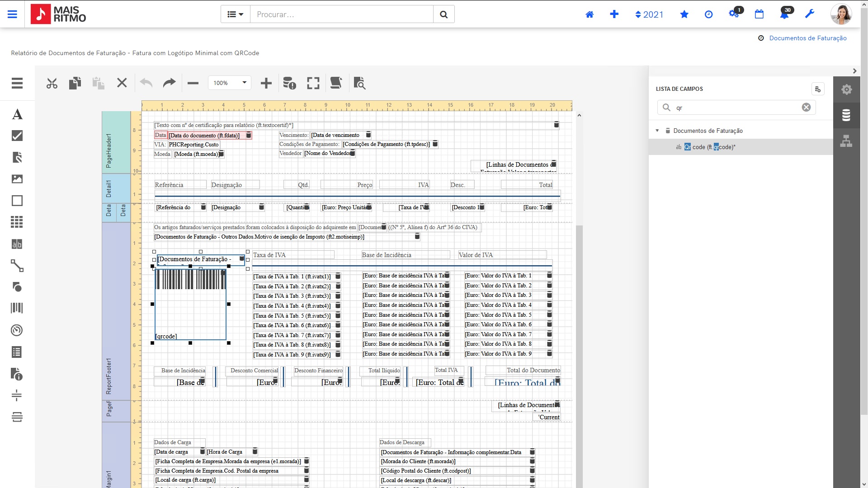The image size is (868, 488).
Task: Zoom out with the minus button
Action: coord(193,83)
